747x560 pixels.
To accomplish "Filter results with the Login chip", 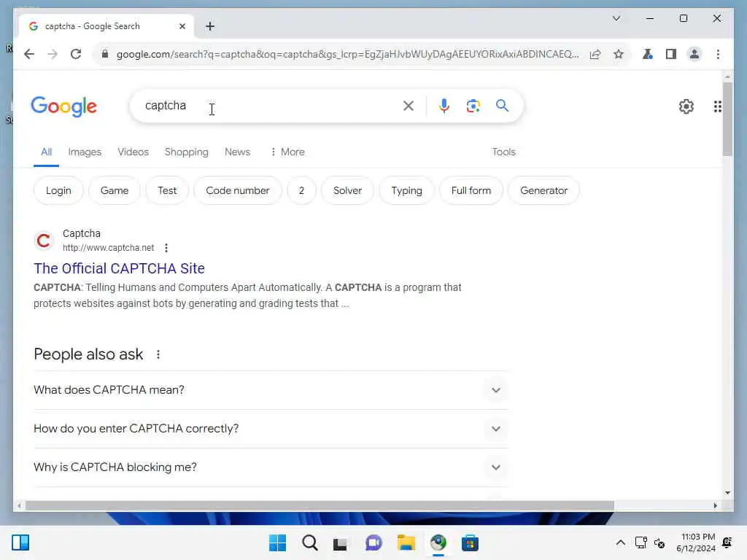I will pos(58,190).
